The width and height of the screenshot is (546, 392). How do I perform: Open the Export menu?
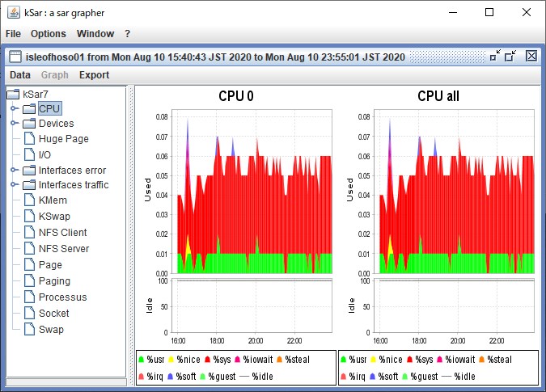[94, 75]
